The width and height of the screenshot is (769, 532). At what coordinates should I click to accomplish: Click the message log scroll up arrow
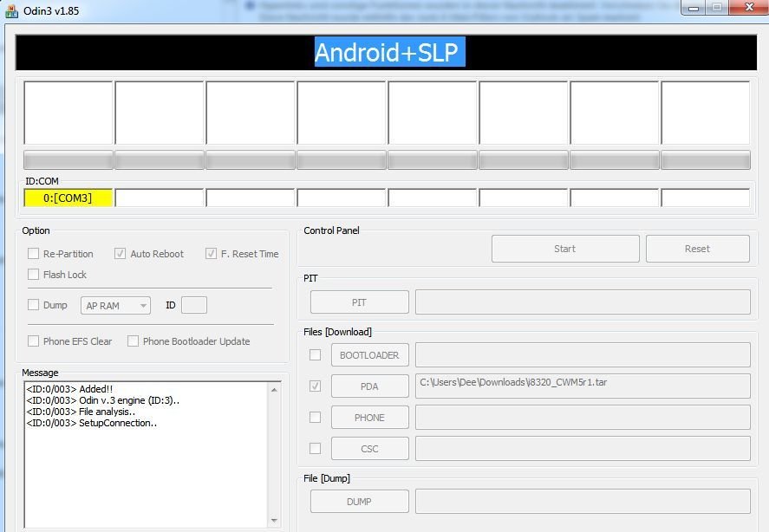coord(274,390)
